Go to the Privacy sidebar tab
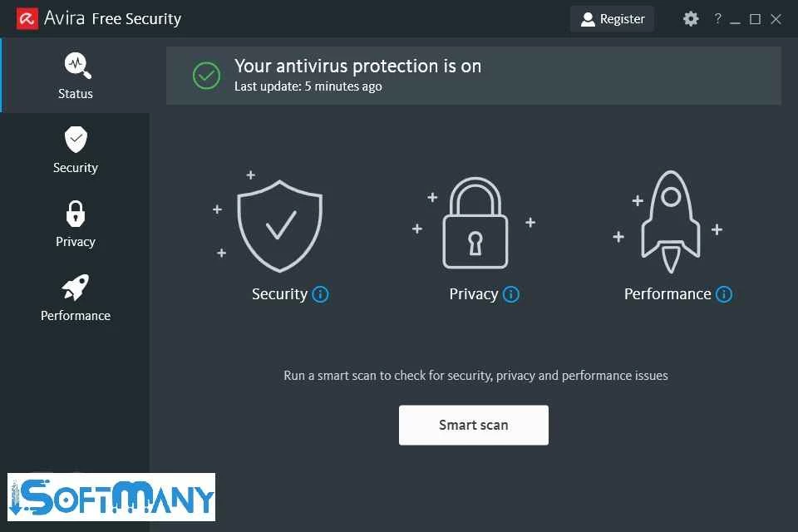 [76, 224]
